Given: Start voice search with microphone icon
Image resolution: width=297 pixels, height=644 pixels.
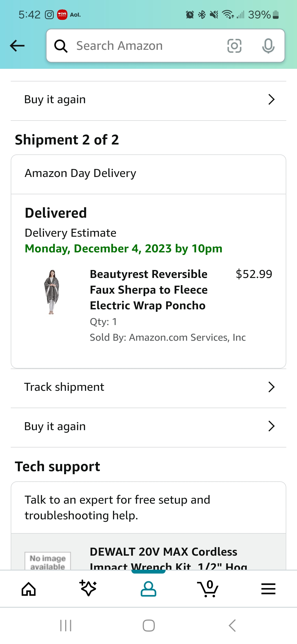Looking at the screenshot, I should [x=268, y=46].
